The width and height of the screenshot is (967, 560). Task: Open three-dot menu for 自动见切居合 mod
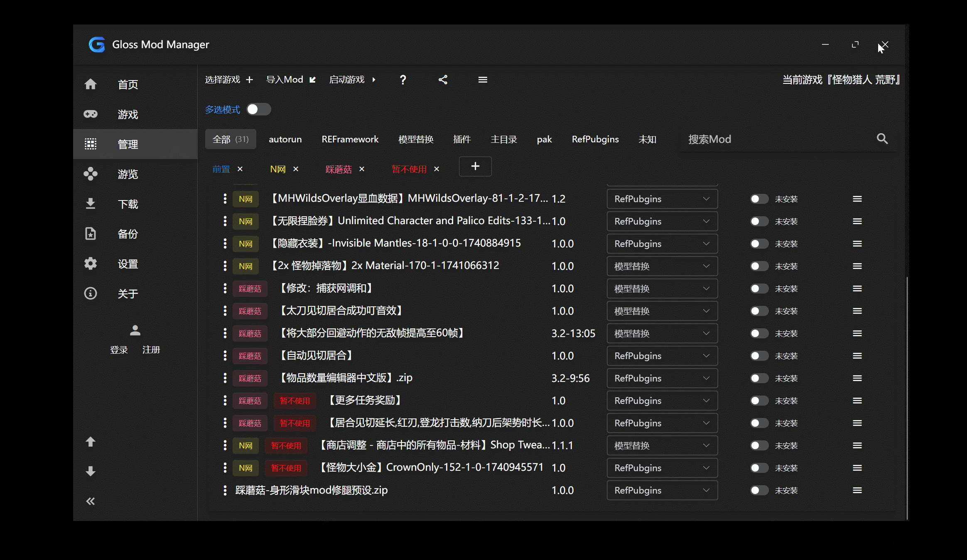(225, 356)
